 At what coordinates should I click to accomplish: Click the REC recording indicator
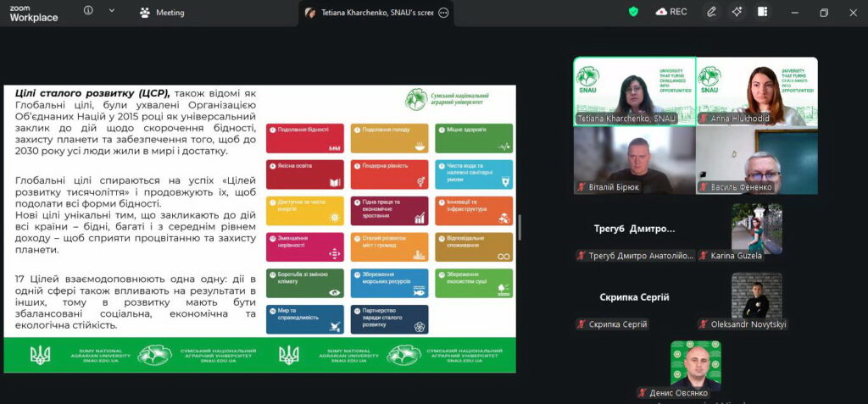671,12
